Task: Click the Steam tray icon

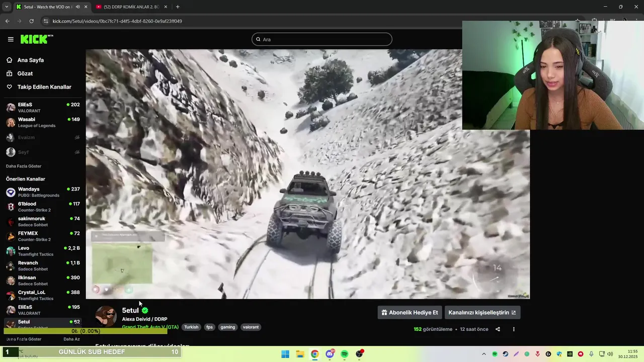Action: pyautogui.click(x=506, y=354)
